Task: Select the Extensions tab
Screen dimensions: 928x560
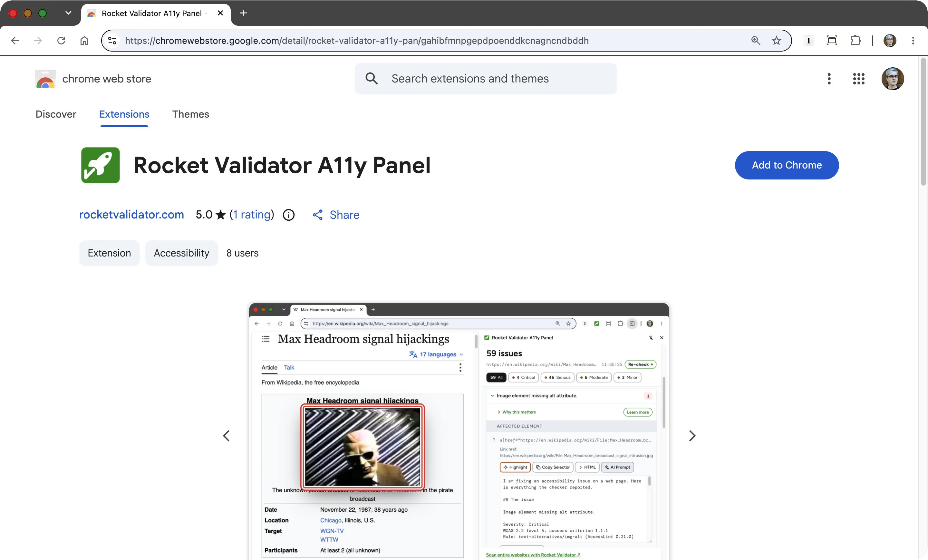Action: (x=124, y=114)
